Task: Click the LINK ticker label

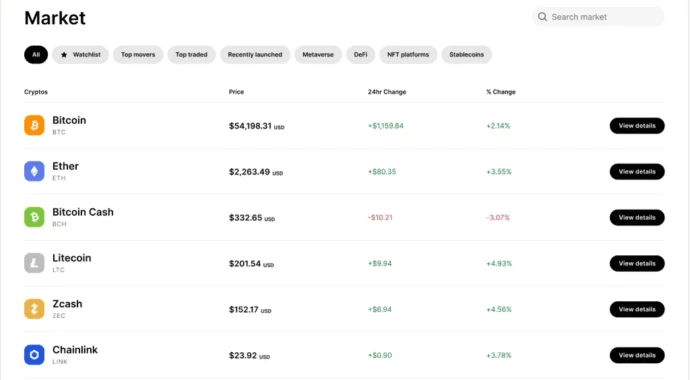Action: 60,362
